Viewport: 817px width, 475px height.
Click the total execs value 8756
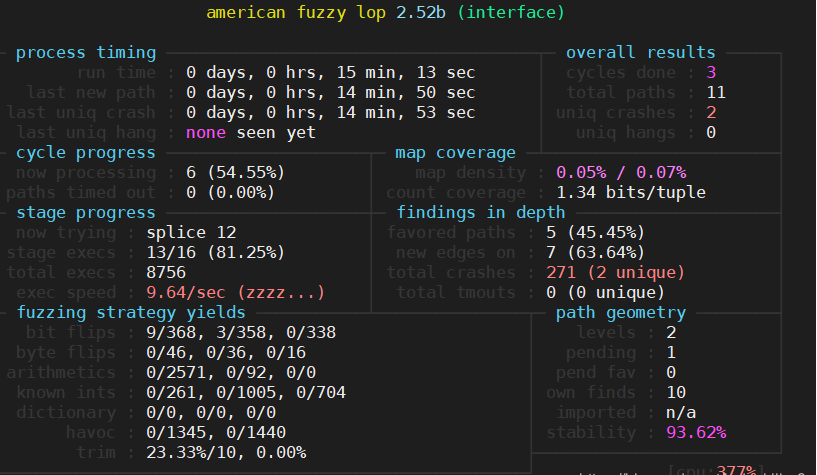pos(166,272)
